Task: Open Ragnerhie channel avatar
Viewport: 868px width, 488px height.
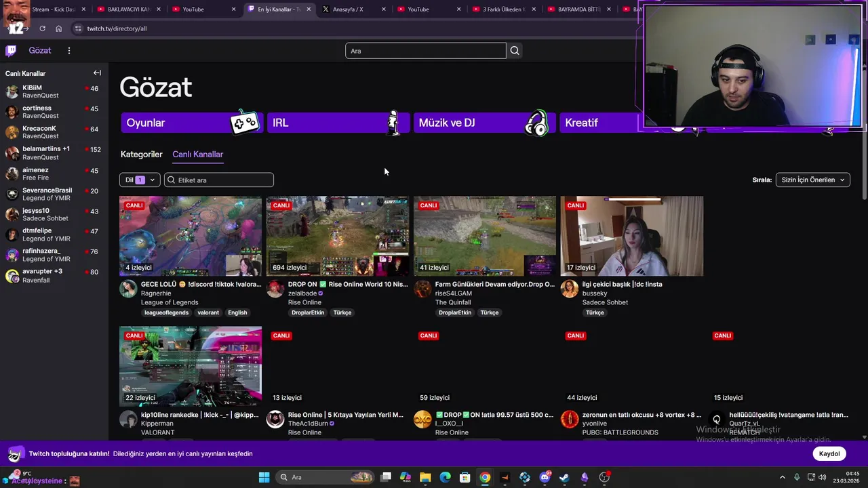Action: [x=128, y=289]
